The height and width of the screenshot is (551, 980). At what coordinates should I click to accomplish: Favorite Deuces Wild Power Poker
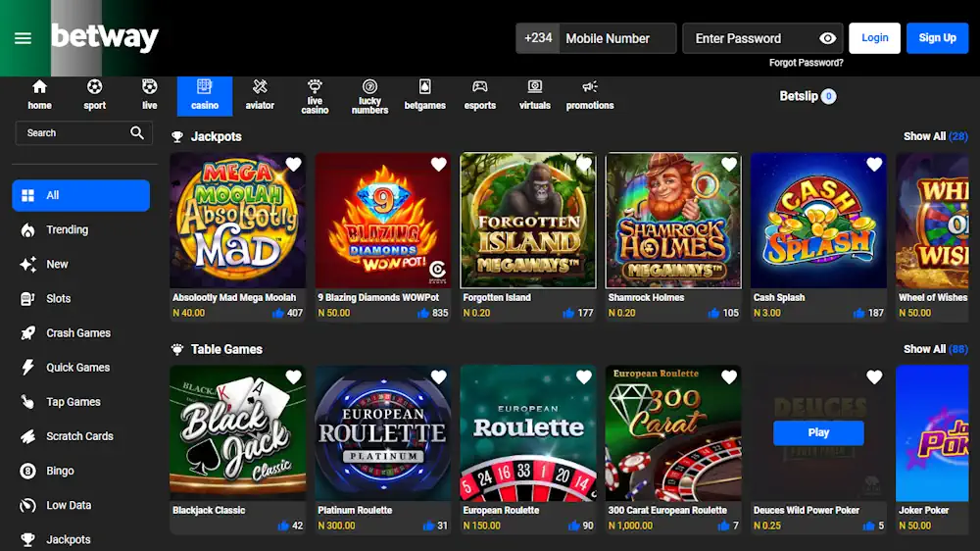(874, 376)
